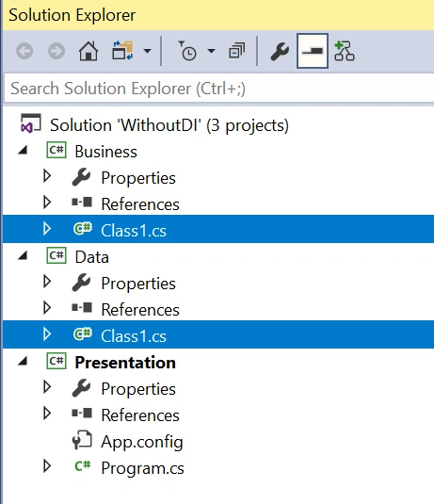
Task: Click the Search Solution Explorer field
Action: (219, 89)
